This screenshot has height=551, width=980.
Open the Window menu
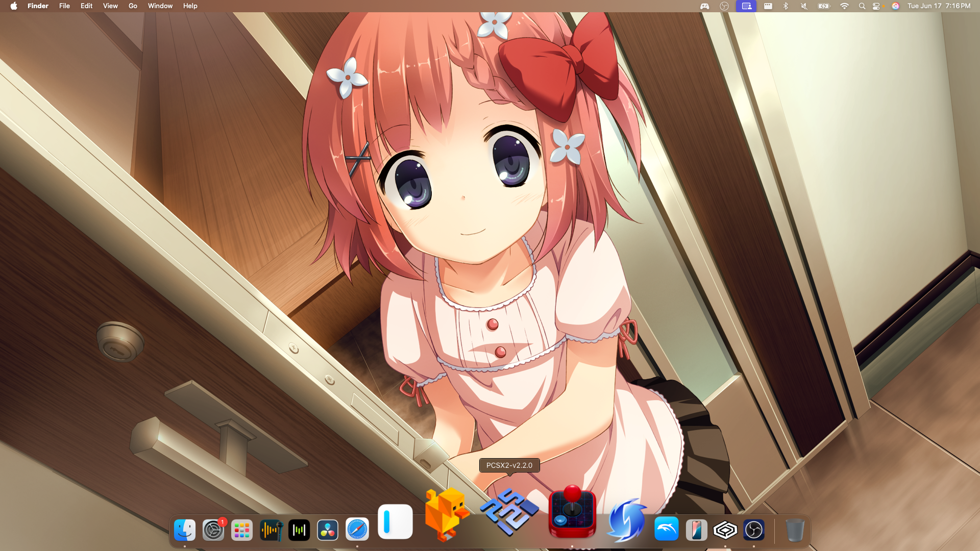(x=160, y=6)
